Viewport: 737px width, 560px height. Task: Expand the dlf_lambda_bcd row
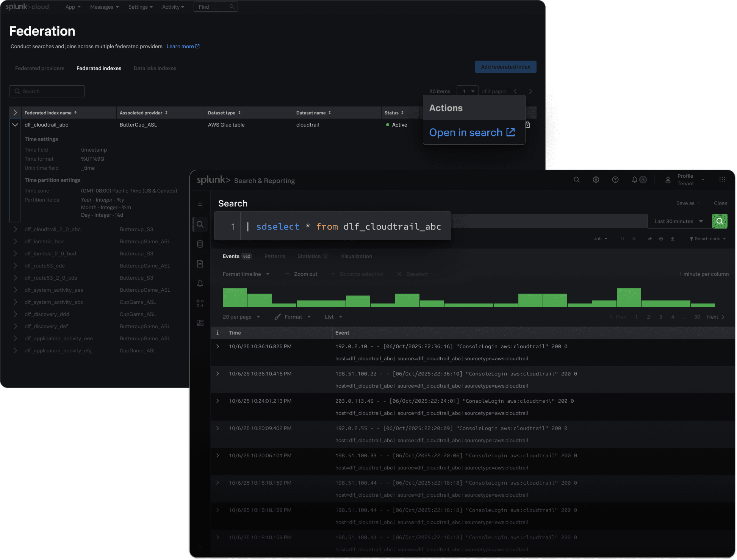click(x=15, y=241)
